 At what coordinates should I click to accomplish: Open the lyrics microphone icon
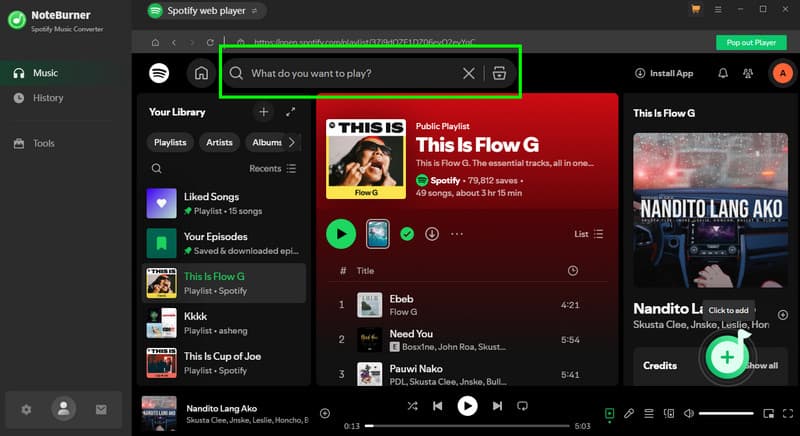pos(629,414)
